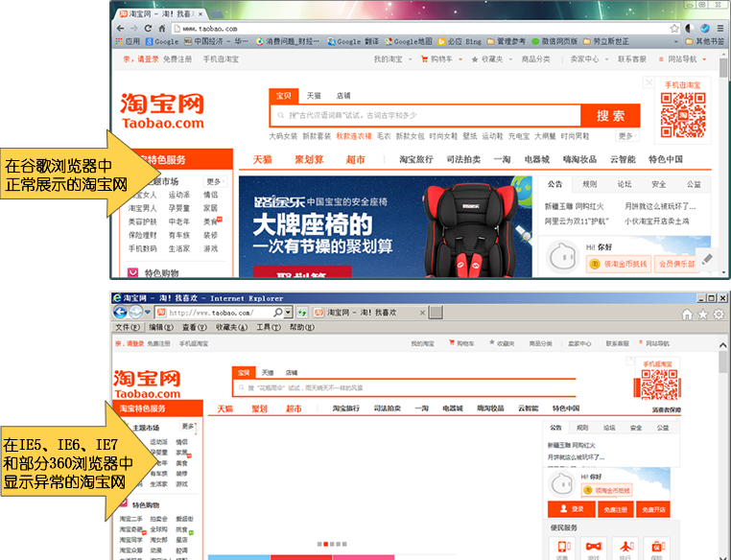Click the 聚划算 link in Chrome nav bar
Image resolution: width=731 pixels, height=560 pixels.
308,159
